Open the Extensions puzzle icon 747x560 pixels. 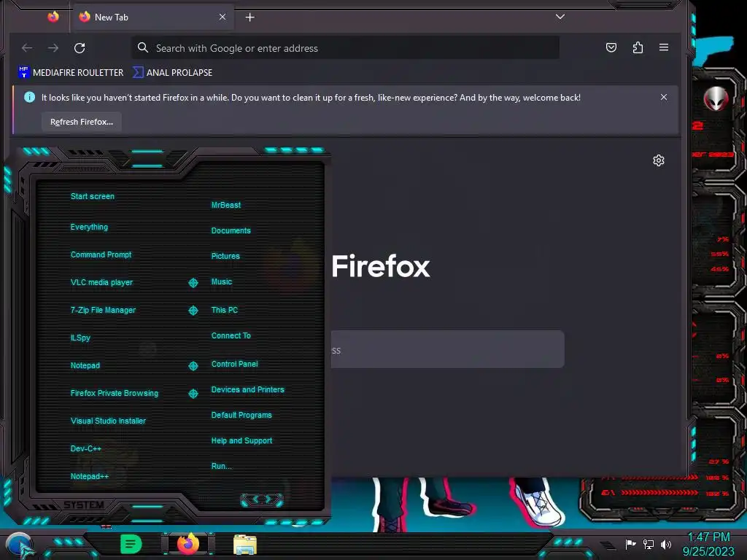[x=638, y=47]
